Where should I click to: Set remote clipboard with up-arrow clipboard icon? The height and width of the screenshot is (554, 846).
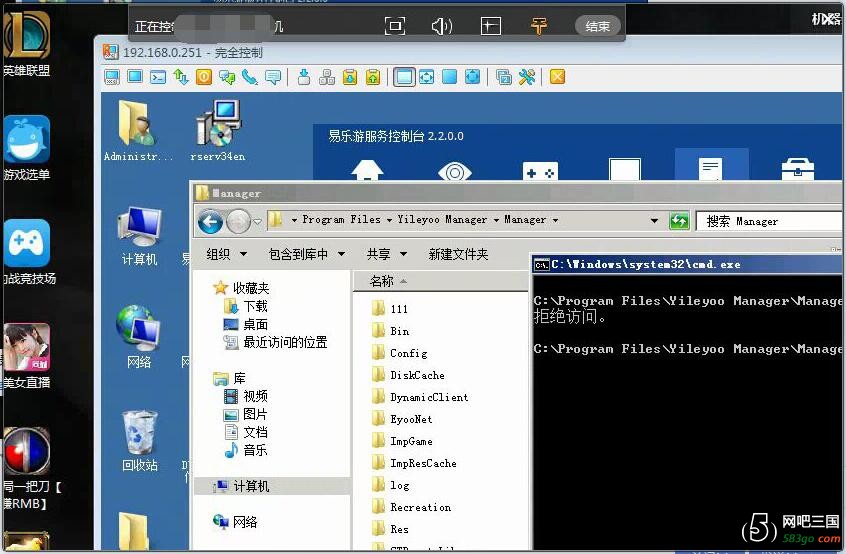coord(373,78)
